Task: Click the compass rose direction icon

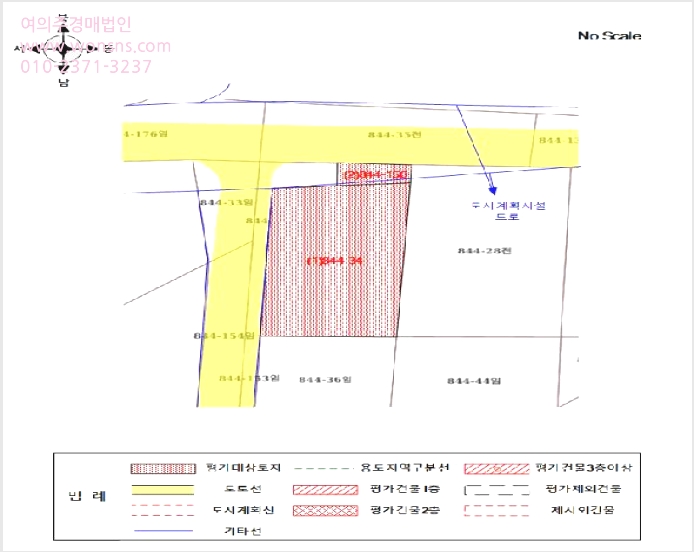Action: 63,49
